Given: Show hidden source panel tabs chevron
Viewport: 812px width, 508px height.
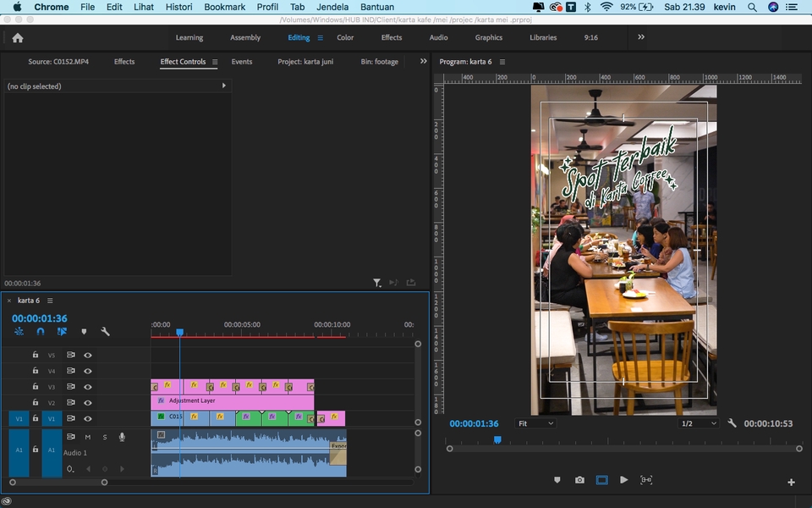Looking at the screenshot, I should point(423,61).
